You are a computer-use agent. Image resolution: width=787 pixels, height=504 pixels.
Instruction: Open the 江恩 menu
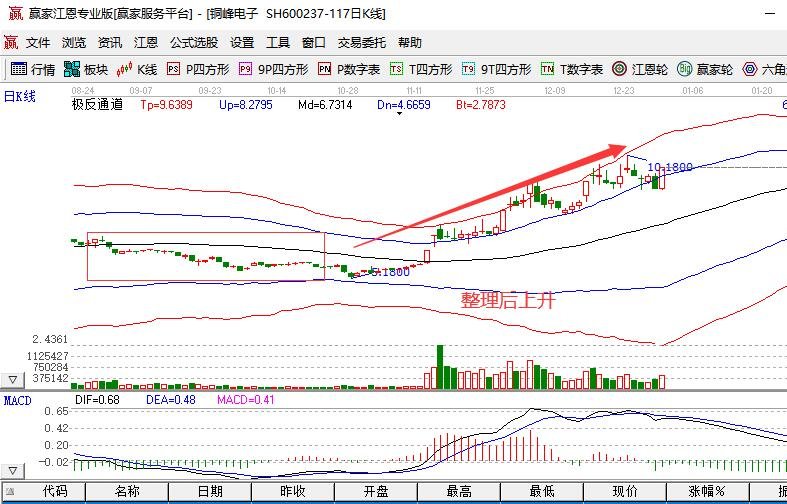[146, 43]
